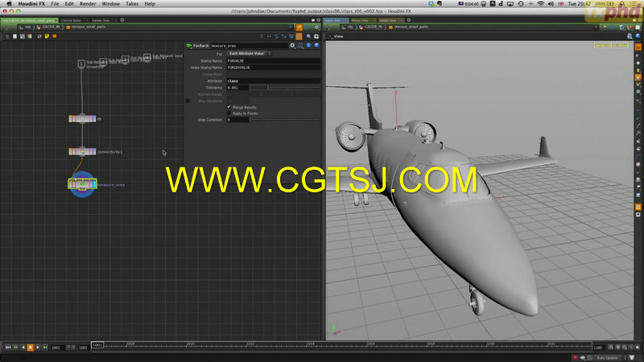Open the Auto Update dropdown
644x362 pixels.
tap(610, 358)
